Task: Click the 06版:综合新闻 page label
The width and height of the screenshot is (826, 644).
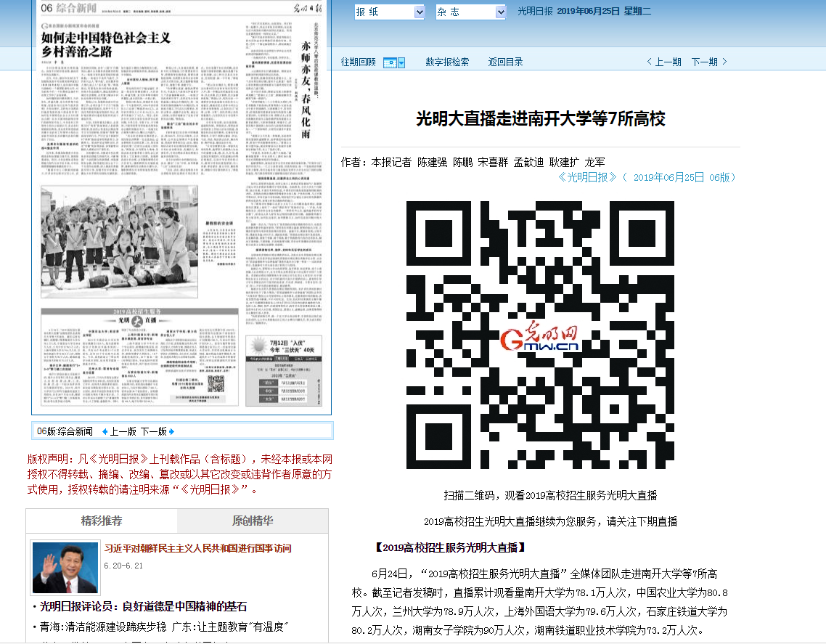Action: 65,431
